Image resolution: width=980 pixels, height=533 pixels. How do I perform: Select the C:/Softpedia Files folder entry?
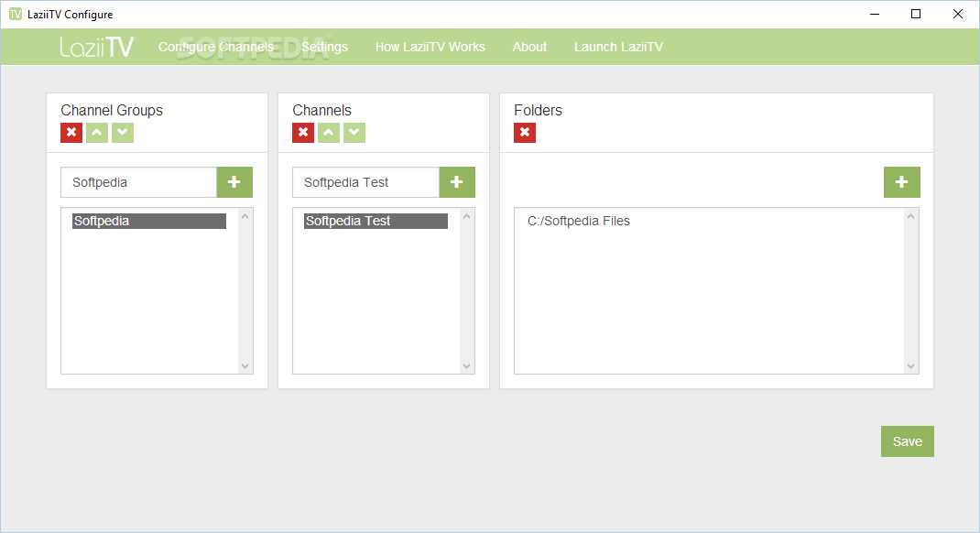click(x=579, y=222)
